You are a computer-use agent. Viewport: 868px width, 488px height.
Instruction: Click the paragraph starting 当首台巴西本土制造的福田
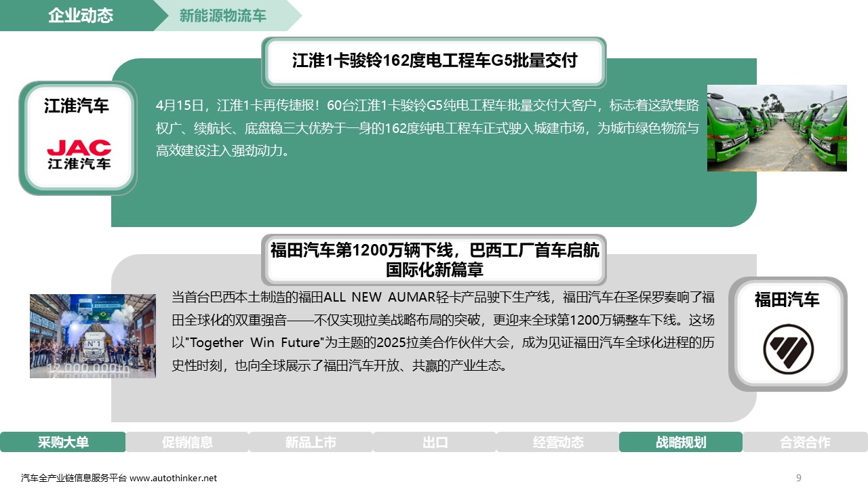pos(443,331)
